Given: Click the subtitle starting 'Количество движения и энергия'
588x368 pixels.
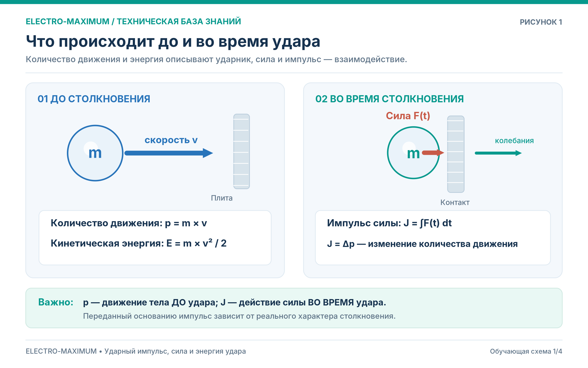Looking at the screenshot, I should click(x=216, y=59).
